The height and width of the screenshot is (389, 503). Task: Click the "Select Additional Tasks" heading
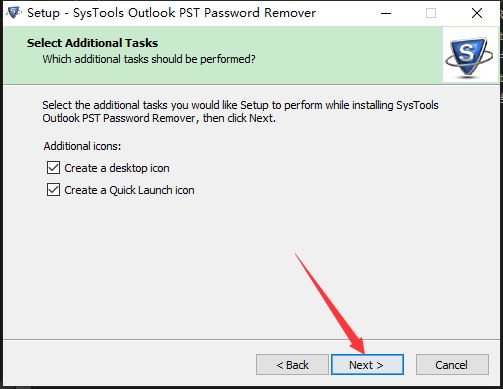93,43
